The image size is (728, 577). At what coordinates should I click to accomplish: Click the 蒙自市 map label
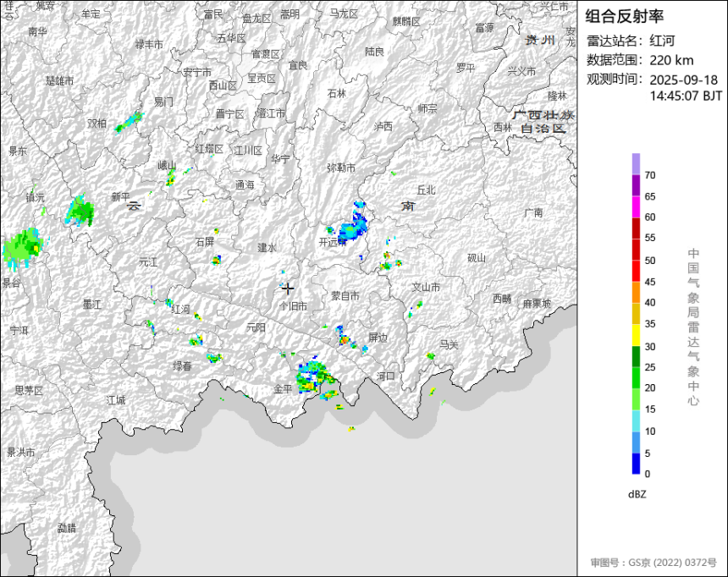(345, 296)
